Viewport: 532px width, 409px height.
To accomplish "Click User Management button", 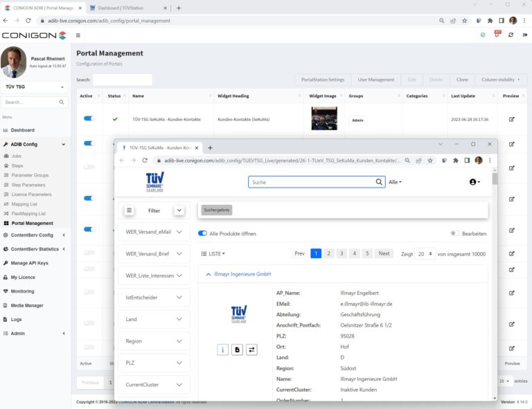I will [376, 80].
